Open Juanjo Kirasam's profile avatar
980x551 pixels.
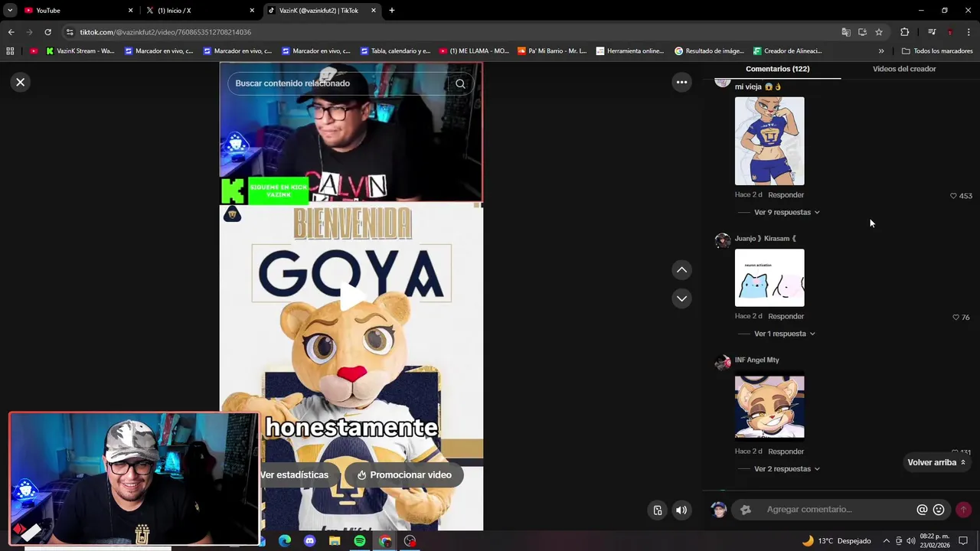pos(723,241)
